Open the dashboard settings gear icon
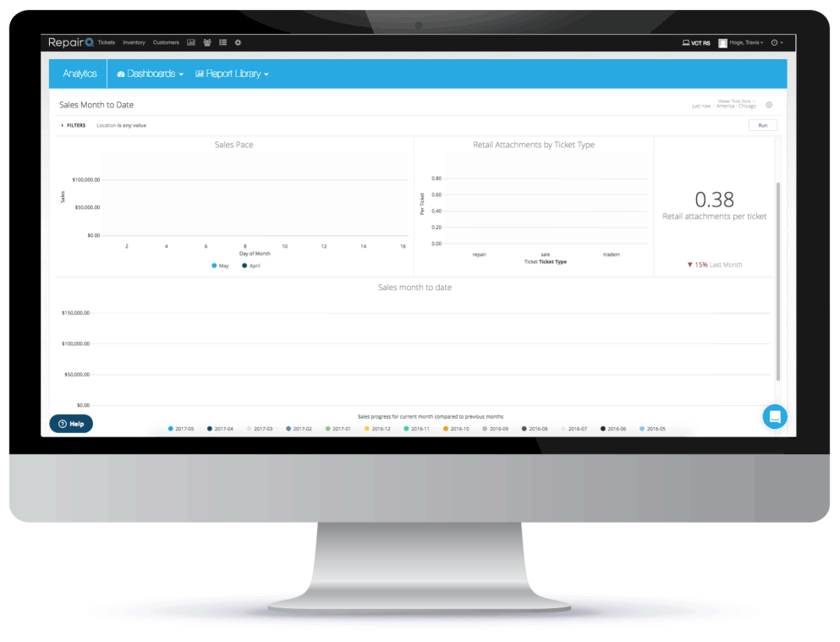840x642 pixels. coord(769,105)
